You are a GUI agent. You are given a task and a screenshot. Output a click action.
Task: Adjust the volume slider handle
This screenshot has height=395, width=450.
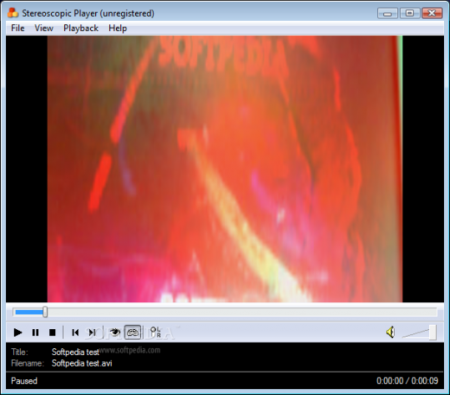(433, 332)
